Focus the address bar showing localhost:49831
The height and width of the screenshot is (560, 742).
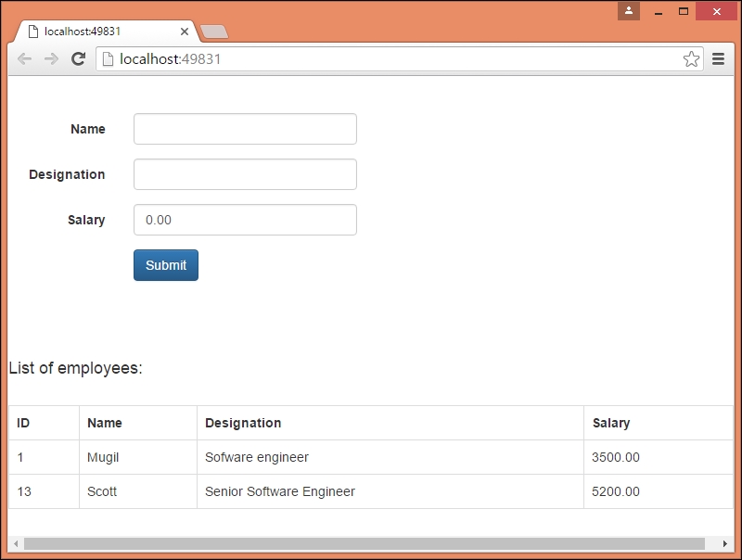400,59
